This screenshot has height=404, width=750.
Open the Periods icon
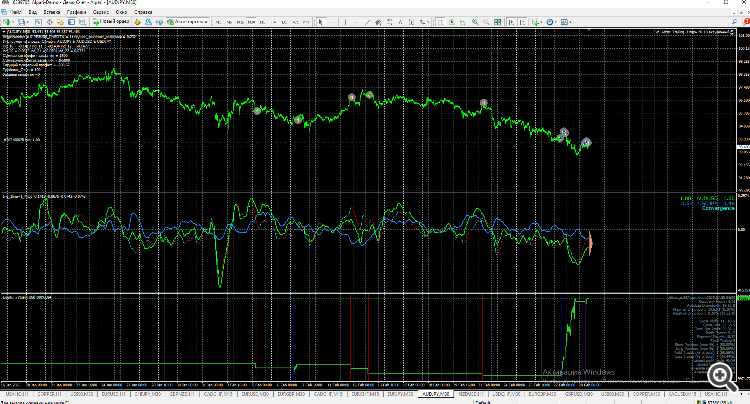pyautogui.click(x=550, y=22)
